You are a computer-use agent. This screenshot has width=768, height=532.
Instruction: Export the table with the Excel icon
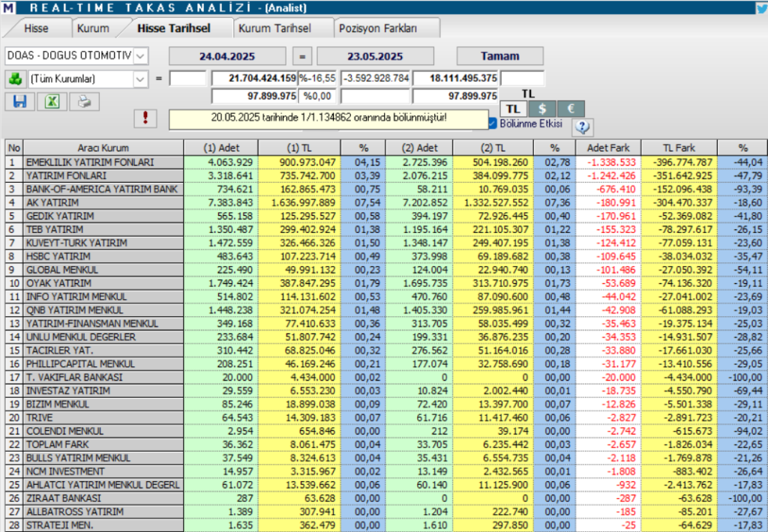52,102
